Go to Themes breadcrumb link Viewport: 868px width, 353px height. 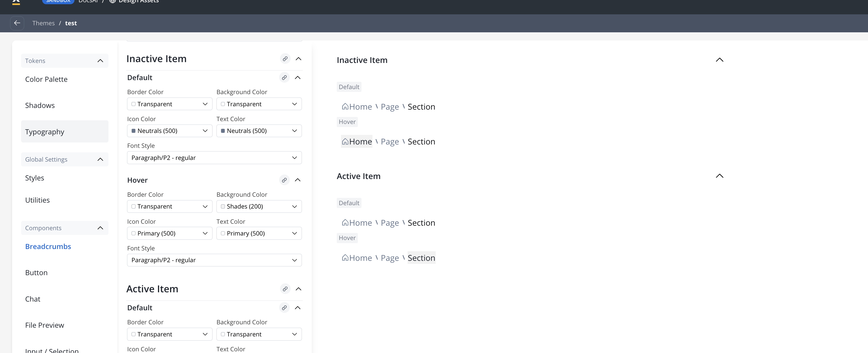pos(43,23)
